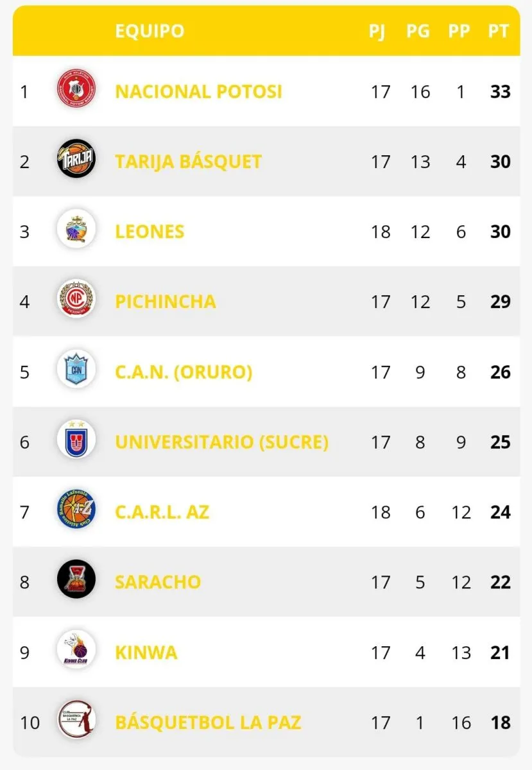Screen dimensions: 532x770
Task: Select the Leones team logo
Action: click(76, 231)
